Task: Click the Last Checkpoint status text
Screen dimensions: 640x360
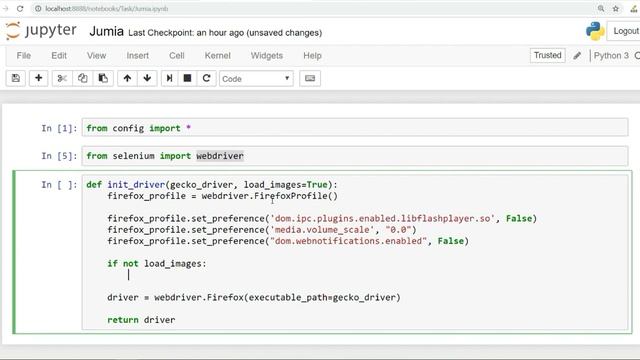Action: 225,33
